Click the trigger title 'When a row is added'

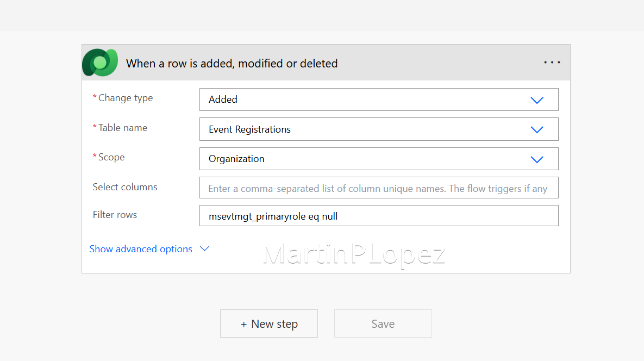point(232,64)
